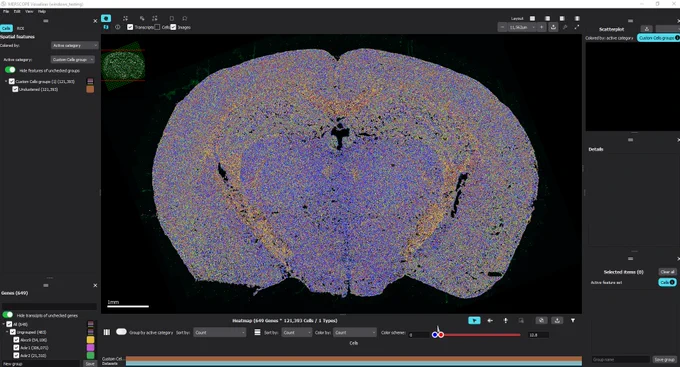Click the export image icon next to the zoom plus button
680x367 pixels.
(x=553, y=27)
